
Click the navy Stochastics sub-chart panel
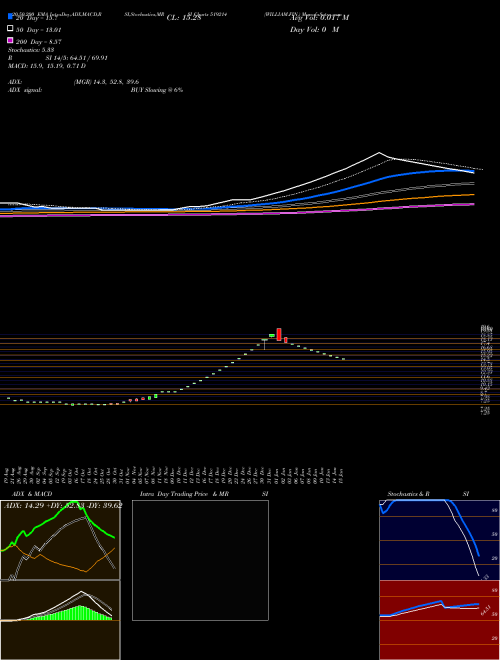tap(439, 540)
